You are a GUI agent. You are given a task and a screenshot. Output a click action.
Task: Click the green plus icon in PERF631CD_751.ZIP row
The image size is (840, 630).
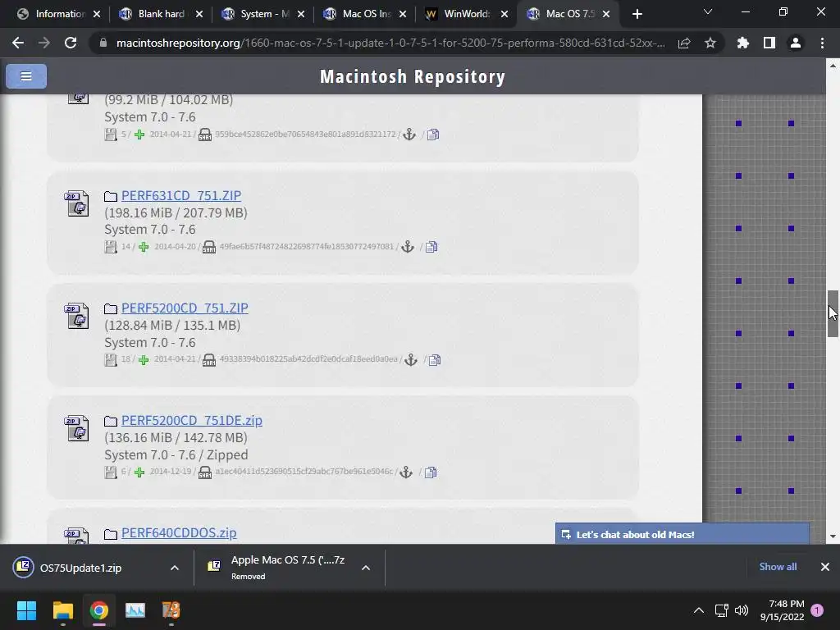click(144, 247)
